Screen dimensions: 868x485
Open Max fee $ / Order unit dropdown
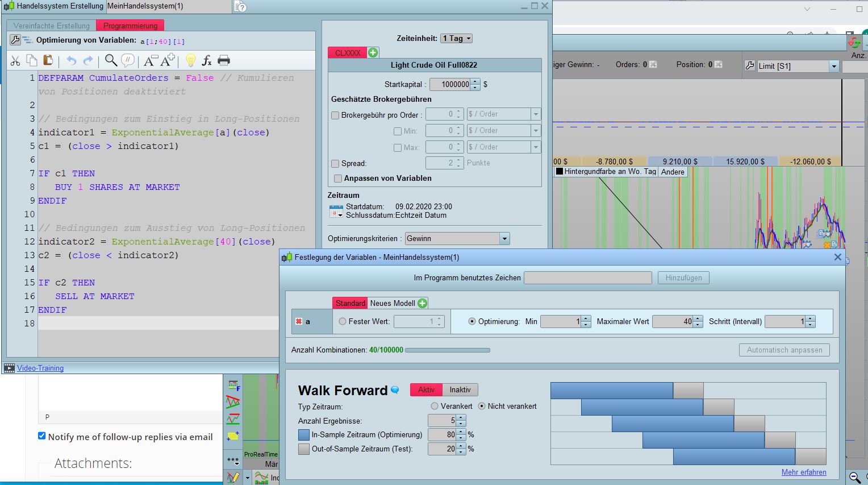point(503,147)
